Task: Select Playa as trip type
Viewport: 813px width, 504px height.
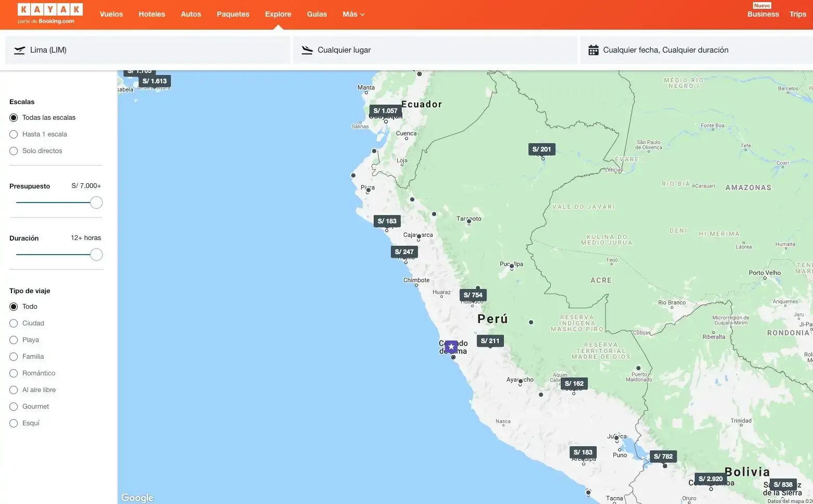Action: coord(14,340)
